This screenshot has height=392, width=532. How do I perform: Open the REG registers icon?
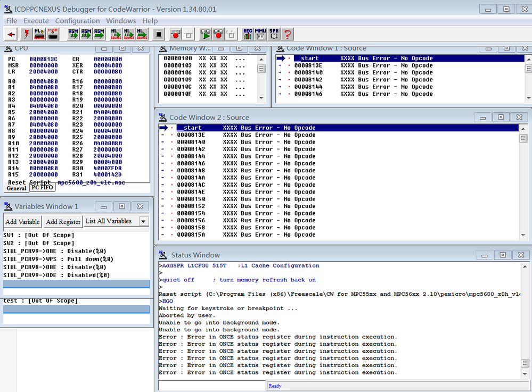pyautogui.click(x=248, y=34)
